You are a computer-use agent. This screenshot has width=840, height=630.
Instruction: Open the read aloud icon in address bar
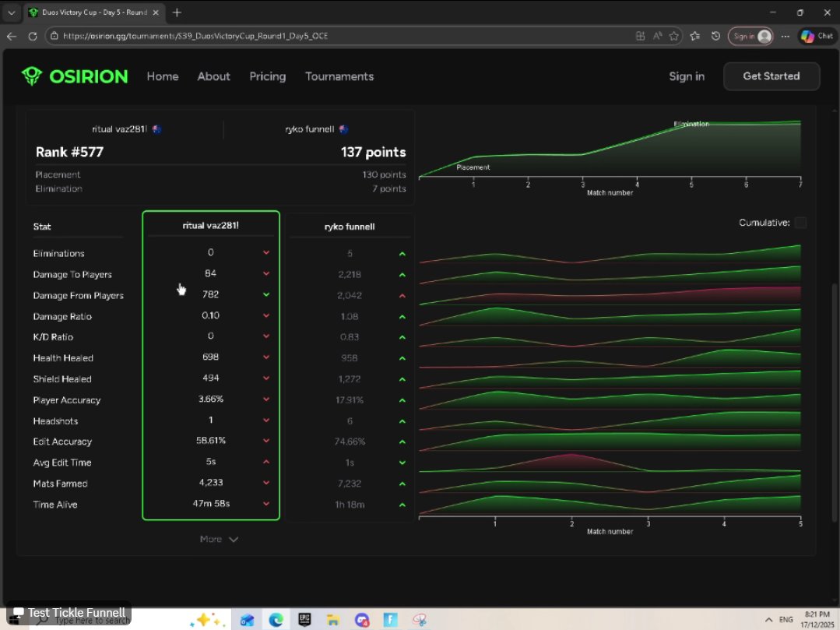coord(657,36)
